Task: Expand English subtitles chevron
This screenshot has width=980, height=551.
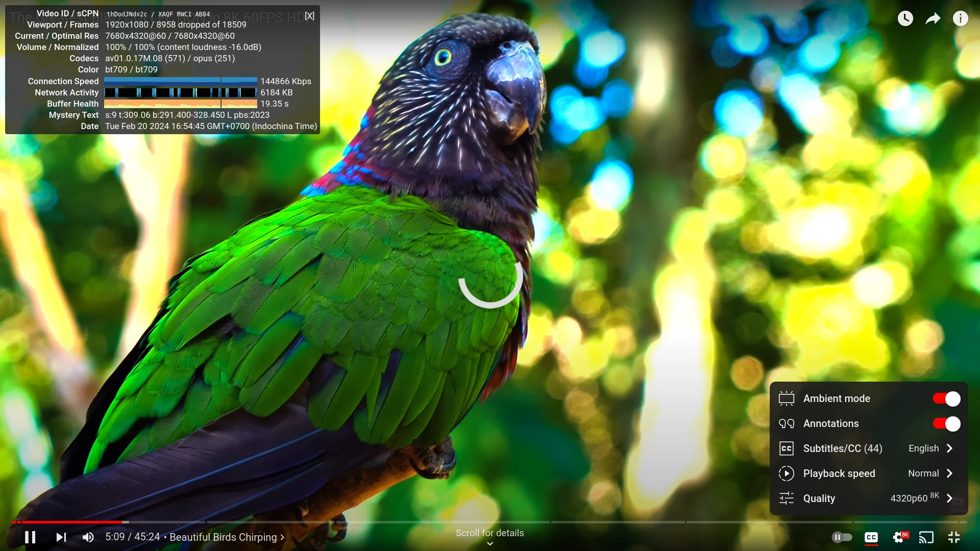Action: click(949, 448)
